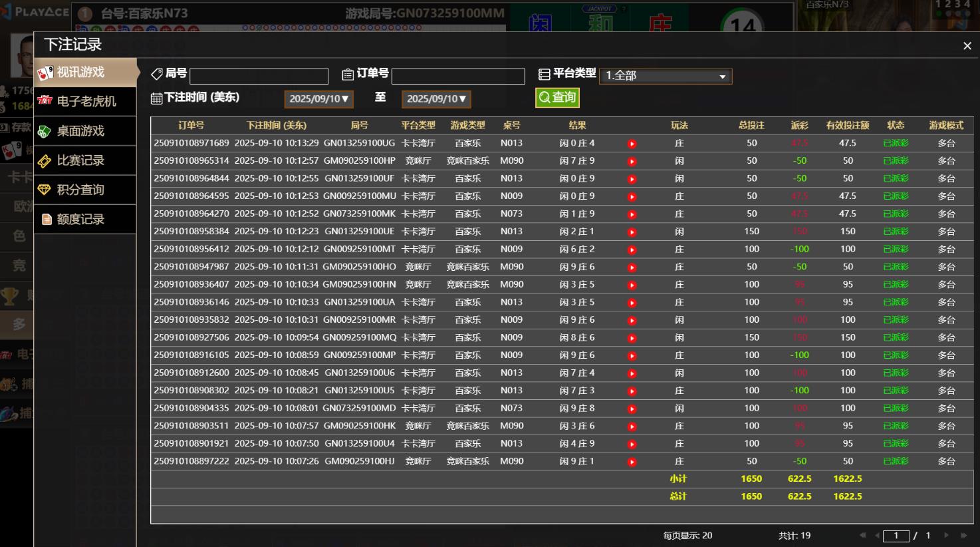Click the 局号 input field

point(259,77)
